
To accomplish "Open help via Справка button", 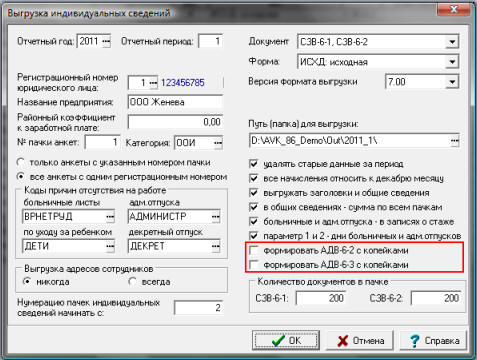I will 434,341.
